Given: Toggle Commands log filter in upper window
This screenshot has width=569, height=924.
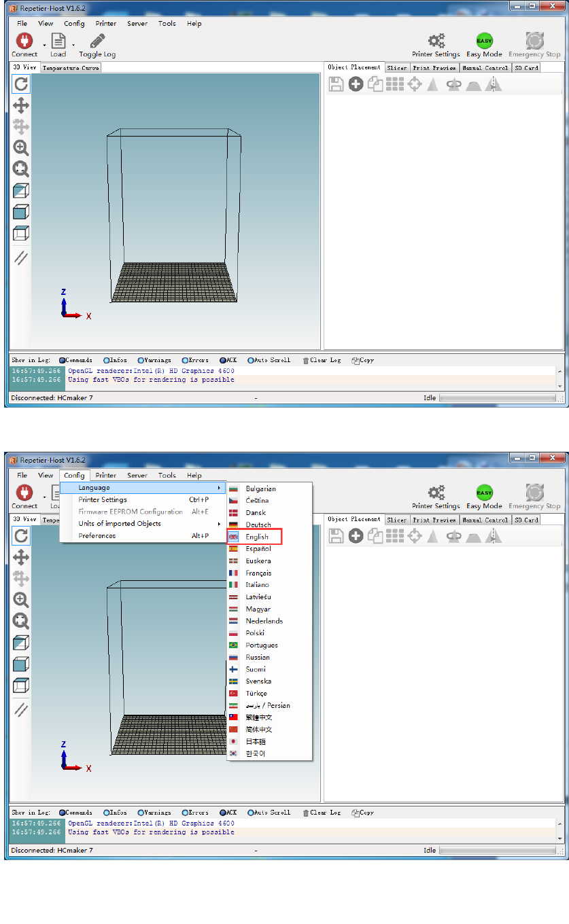Looking at the screenshot, I should pyautogui.click(x=63, y=360).
